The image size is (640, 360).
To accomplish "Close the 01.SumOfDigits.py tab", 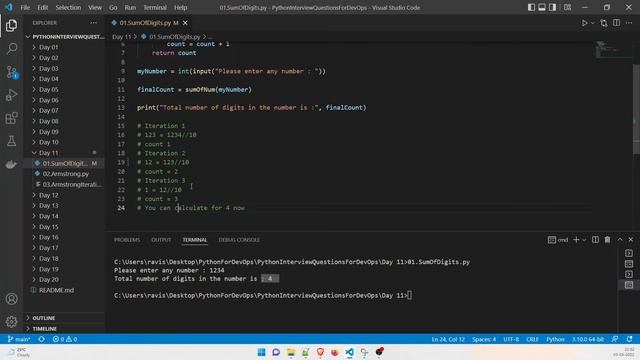I will [185, 23].
